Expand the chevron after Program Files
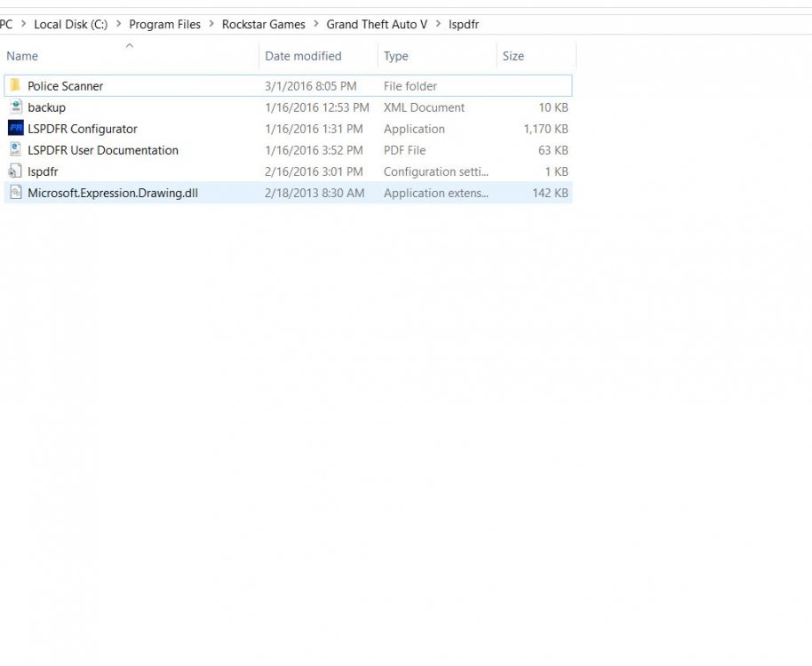The height and width of the screenshot is (666, 812). point(211,24)
